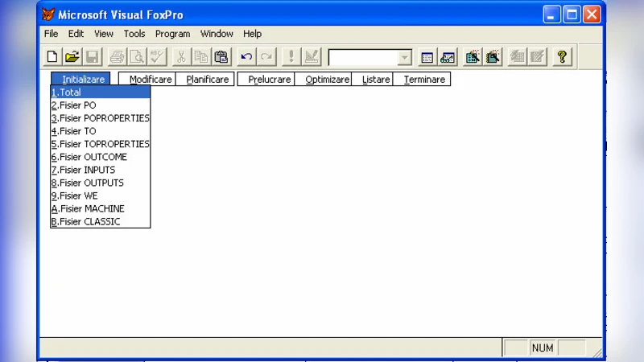Click the Form designer toolbar icon
644x362 pixels.
(x=473, y=57)
